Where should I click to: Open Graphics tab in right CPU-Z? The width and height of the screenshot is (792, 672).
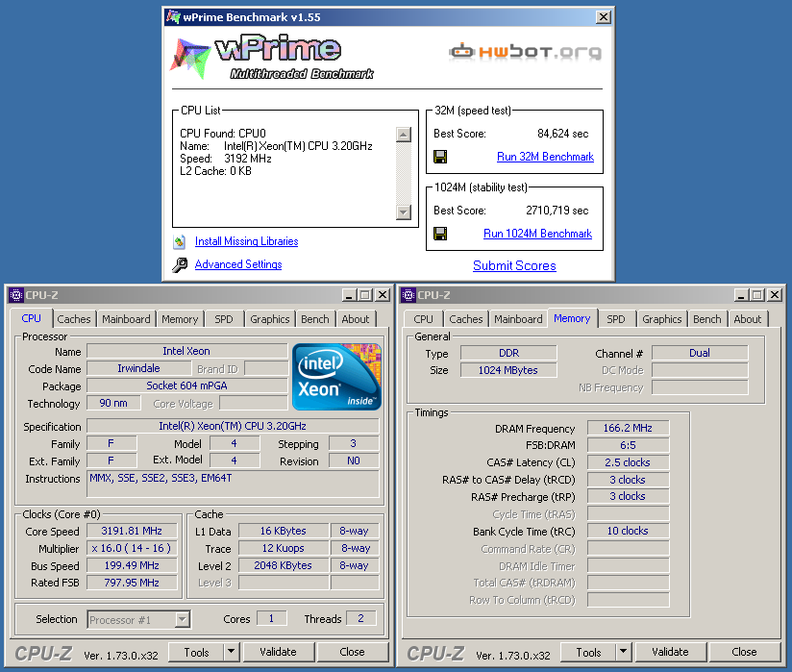click(661, 319)
